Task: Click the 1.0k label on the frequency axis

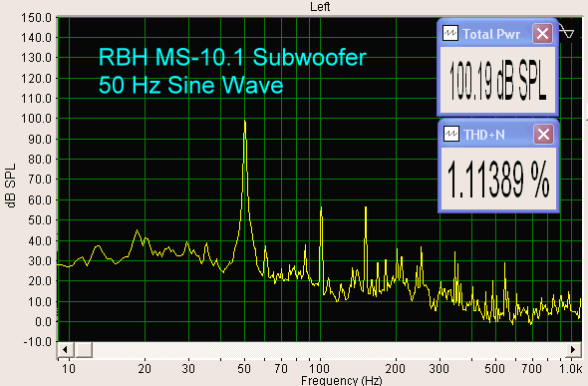Action: click(x=570, y=369)
